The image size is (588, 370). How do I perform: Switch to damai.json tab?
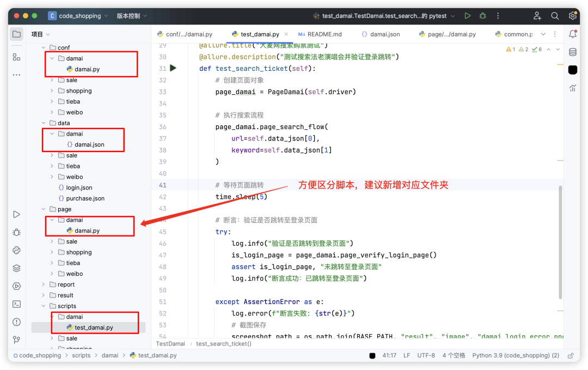[x=381, y=34]
